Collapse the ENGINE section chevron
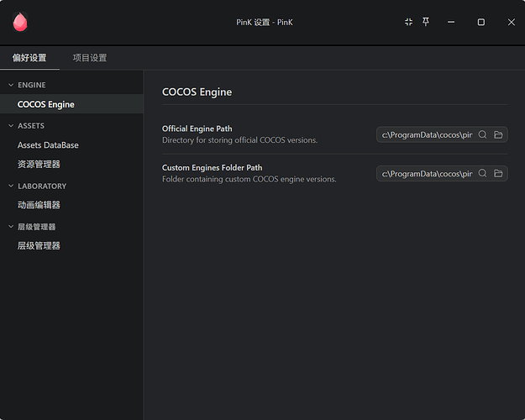This screenshot has height=420, width=525. pyautogui.click(x=11, y=85)
